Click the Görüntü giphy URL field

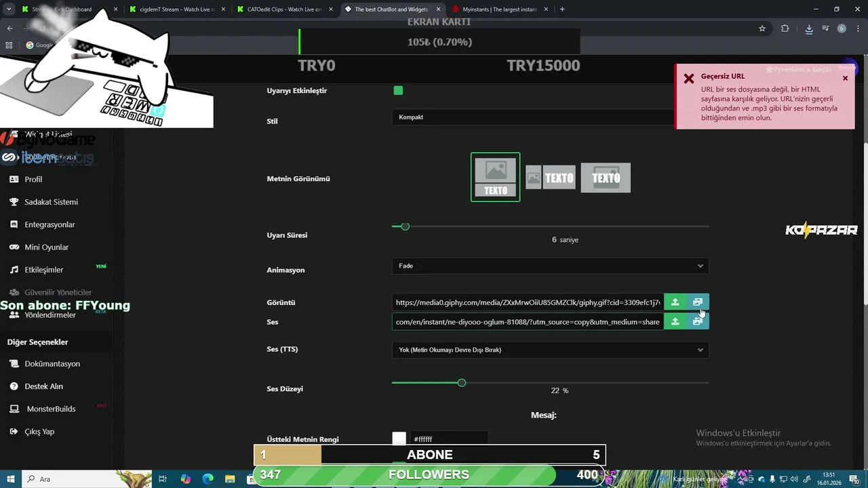pyautogui.click(x=528, y=302)
